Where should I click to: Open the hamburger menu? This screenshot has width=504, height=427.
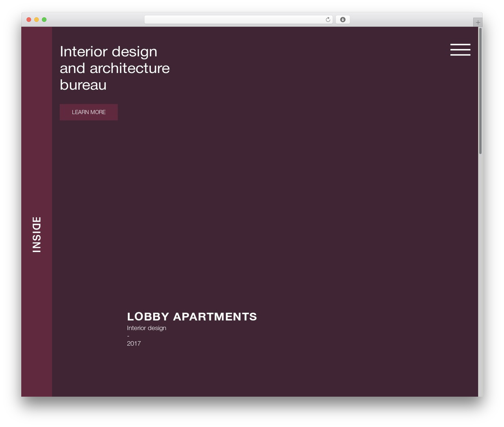click(460, 50)
